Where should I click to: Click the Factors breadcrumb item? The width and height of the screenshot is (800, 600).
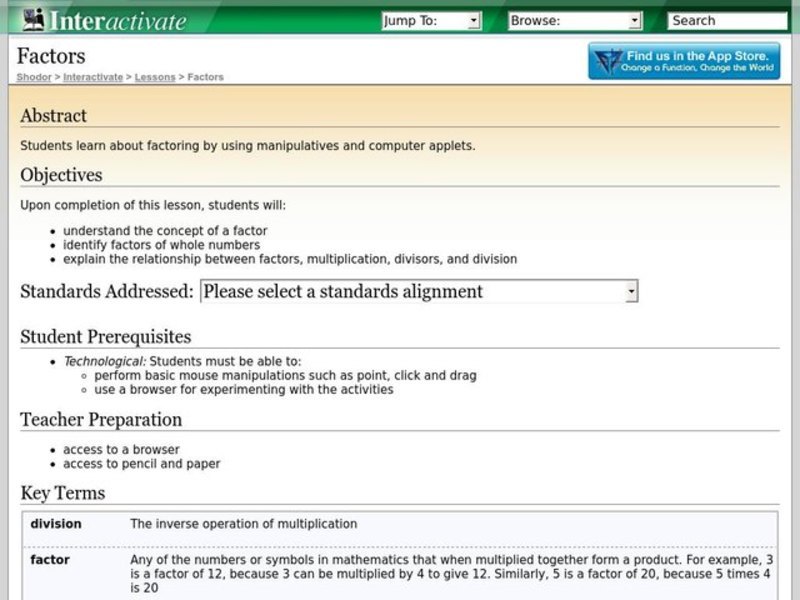click(x=205, y=77)
